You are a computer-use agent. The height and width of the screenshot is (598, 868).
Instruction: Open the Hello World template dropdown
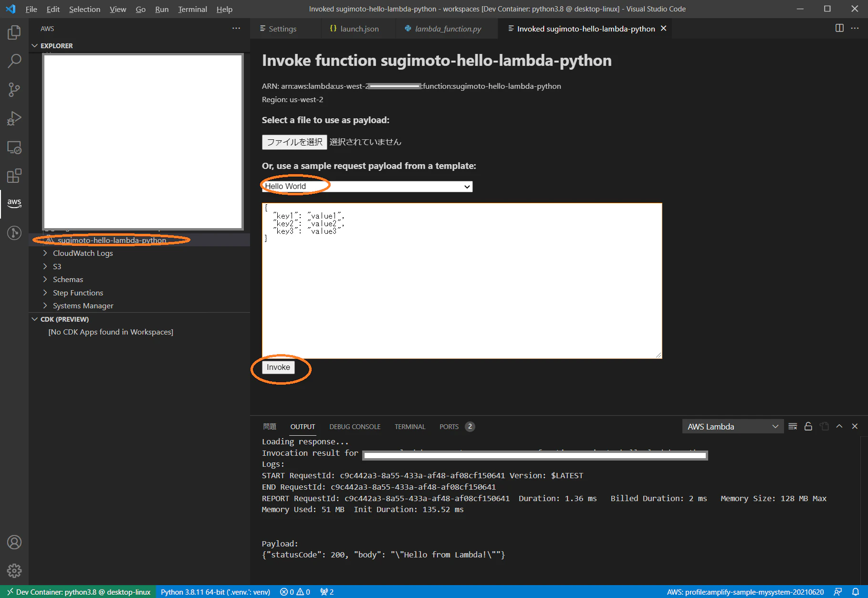pos(367,187)
